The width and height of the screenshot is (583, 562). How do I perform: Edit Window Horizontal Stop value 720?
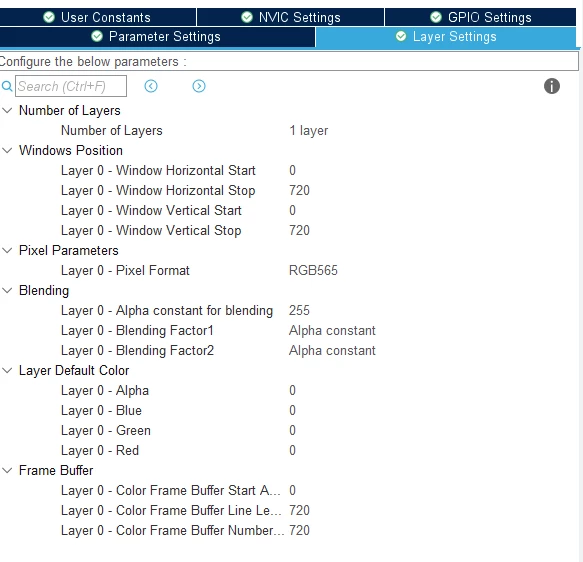tap(299, 190)
